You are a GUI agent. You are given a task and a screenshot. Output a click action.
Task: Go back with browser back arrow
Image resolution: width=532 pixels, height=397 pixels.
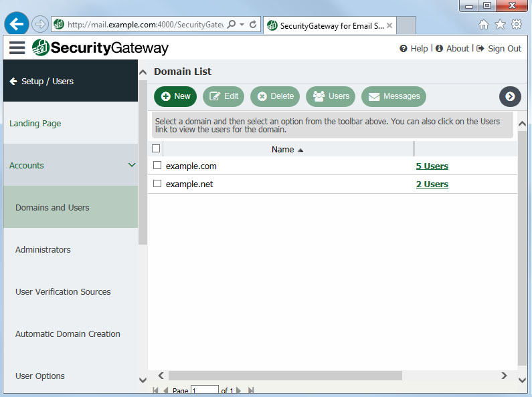[16, 23]
